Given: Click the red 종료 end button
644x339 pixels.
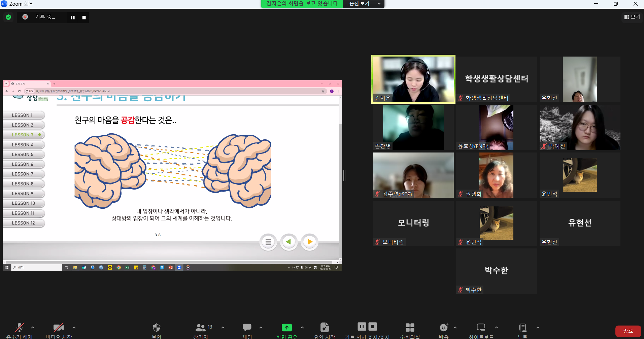Looking at the screenshot, I should [628, 330].
